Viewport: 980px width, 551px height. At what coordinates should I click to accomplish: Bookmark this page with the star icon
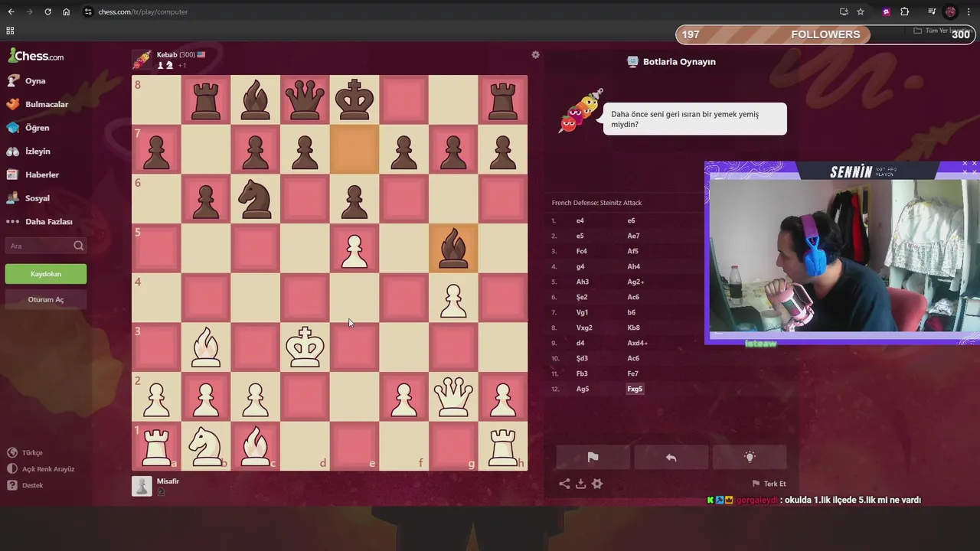coord(861,11)
